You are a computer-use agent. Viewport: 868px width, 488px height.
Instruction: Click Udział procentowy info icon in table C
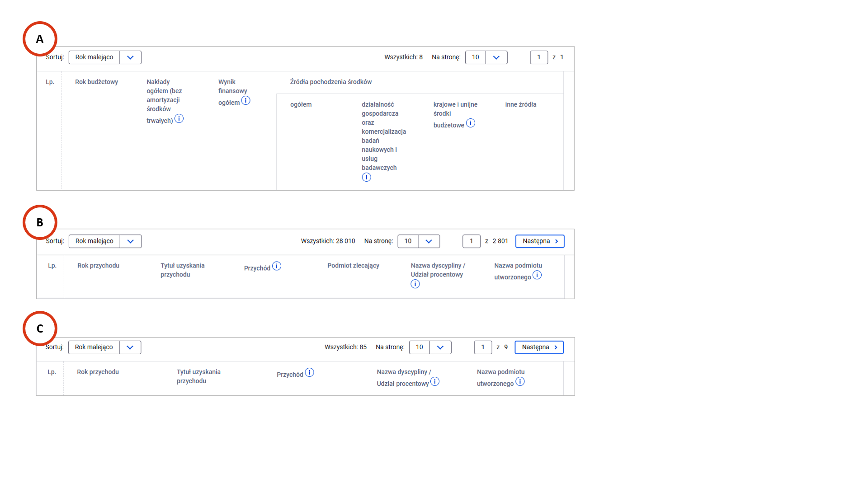[435, 382]
